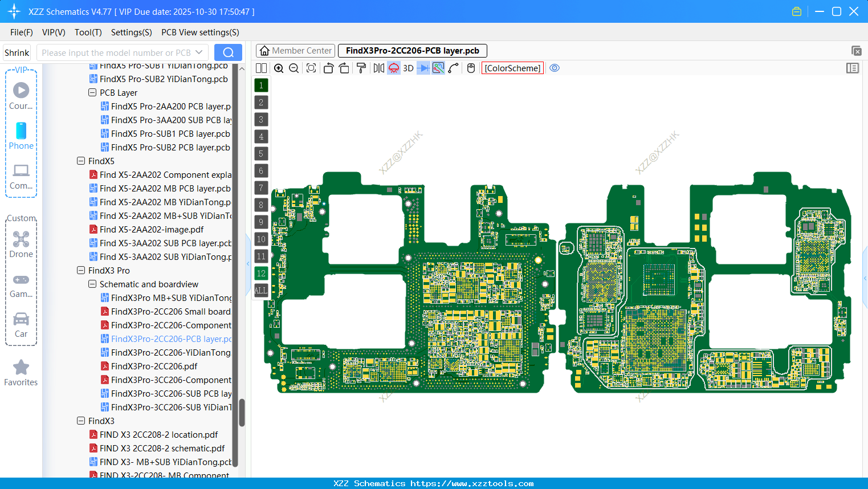Viewport: 868px width, 489px height.
Task: Activate the rotate left tool
Action: click(x=328, y=68)
